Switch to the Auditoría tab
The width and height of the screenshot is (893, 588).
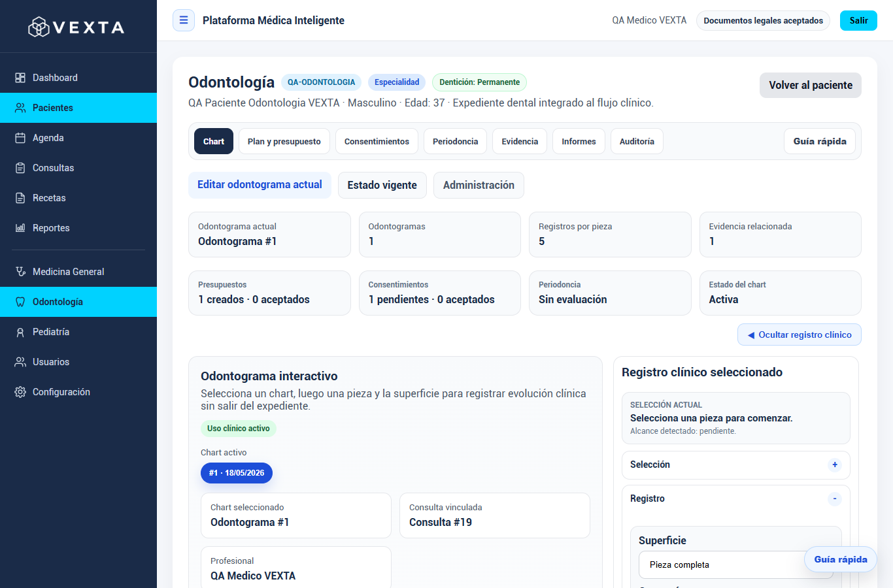pyautogui.click(x=637, y=141)
